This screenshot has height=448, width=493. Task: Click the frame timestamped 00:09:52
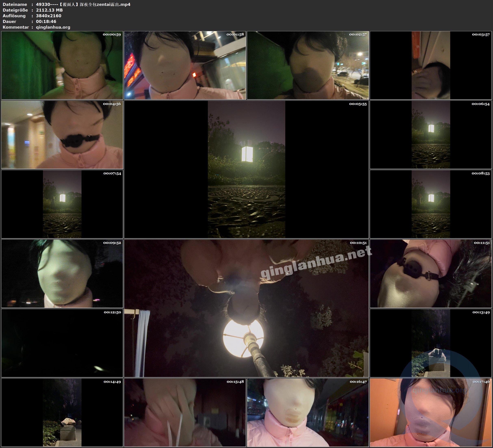pyautogui.click(x=62, y=274)
